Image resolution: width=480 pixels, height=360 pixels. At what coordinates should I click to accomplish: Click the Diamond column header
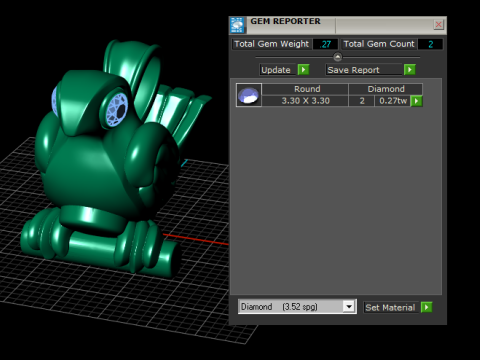tap(386, 89)
